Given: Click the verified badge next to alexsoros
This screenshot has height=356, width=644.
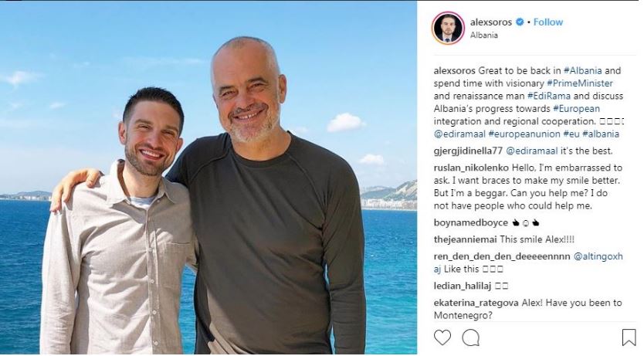Looking at the screenshot, I should pyautogui.click(x=520, y=22).
